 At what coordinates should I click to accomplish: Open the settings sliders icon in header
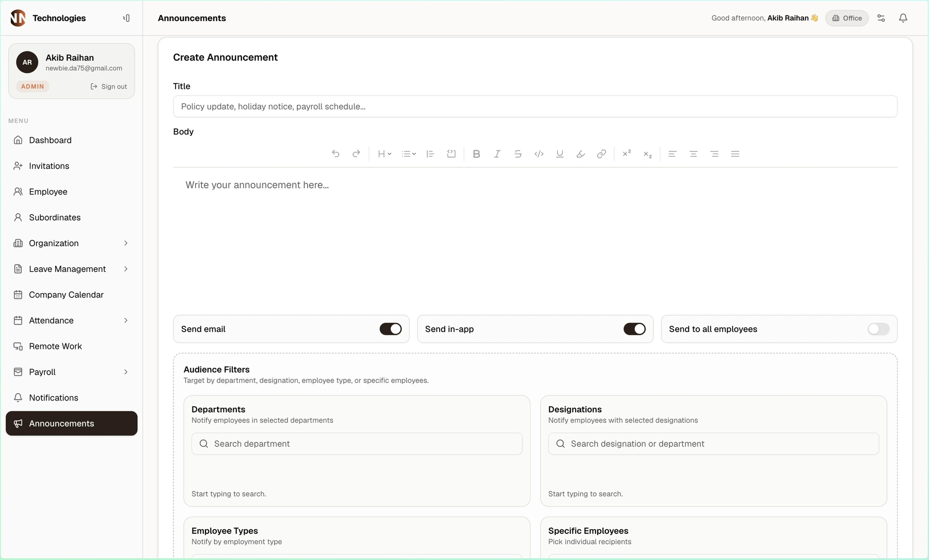tap(881, 18)
